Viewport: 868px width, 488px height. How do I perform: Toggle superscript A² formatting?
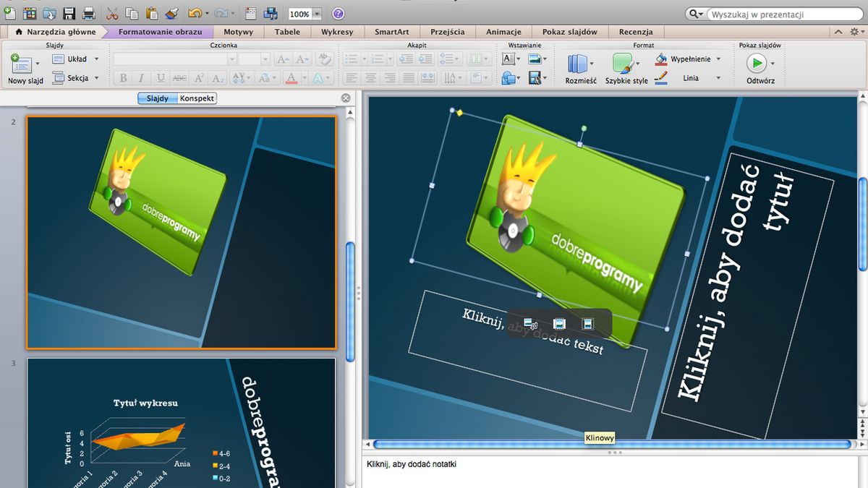tap(200, 78)
